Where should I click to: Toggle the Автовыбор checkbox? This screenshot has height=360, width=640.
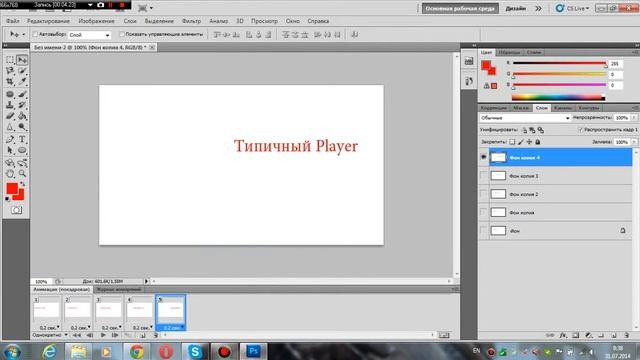35,35
